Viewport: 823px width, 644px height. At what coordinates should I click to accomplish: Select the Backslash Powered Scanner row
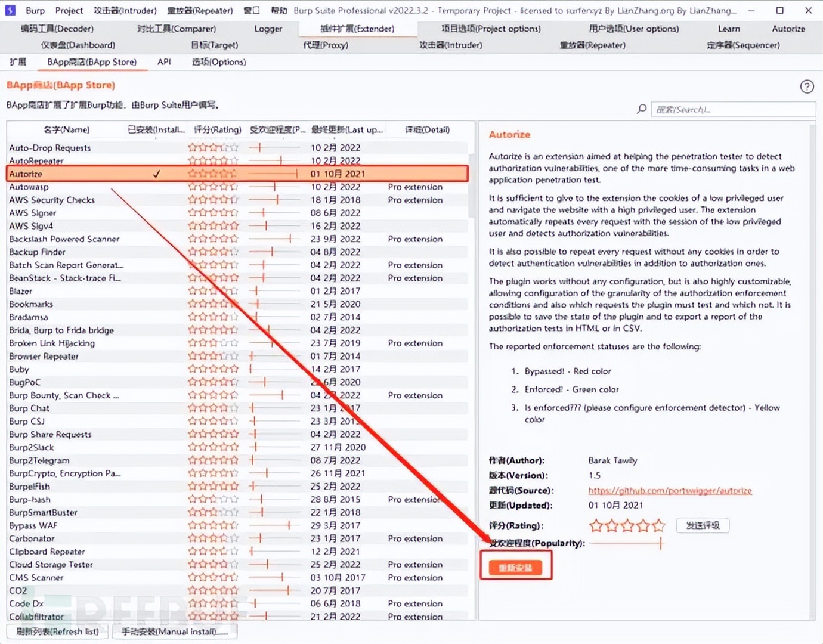[237, 239]
